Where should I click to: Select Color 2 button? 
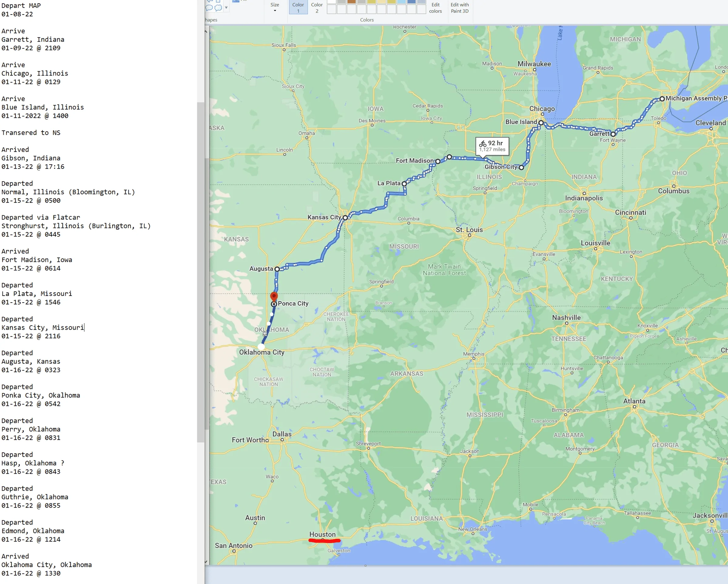(317, 7)
